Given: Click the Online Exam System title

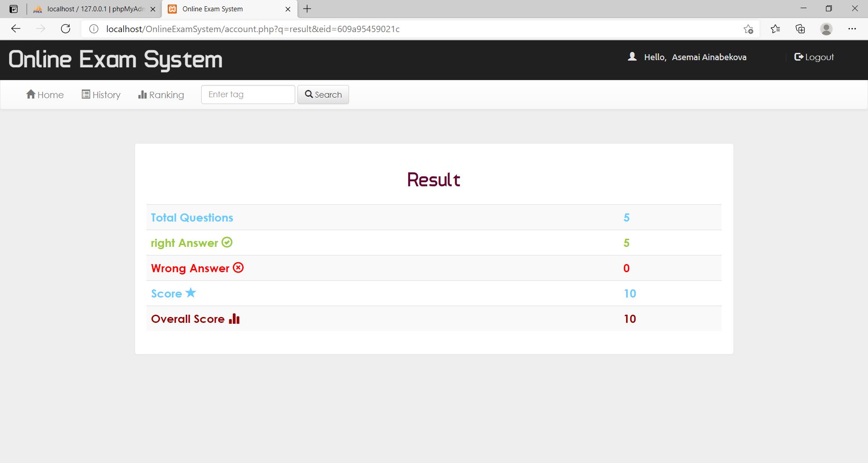Looking at the screenshot, I should click(116, 60).
